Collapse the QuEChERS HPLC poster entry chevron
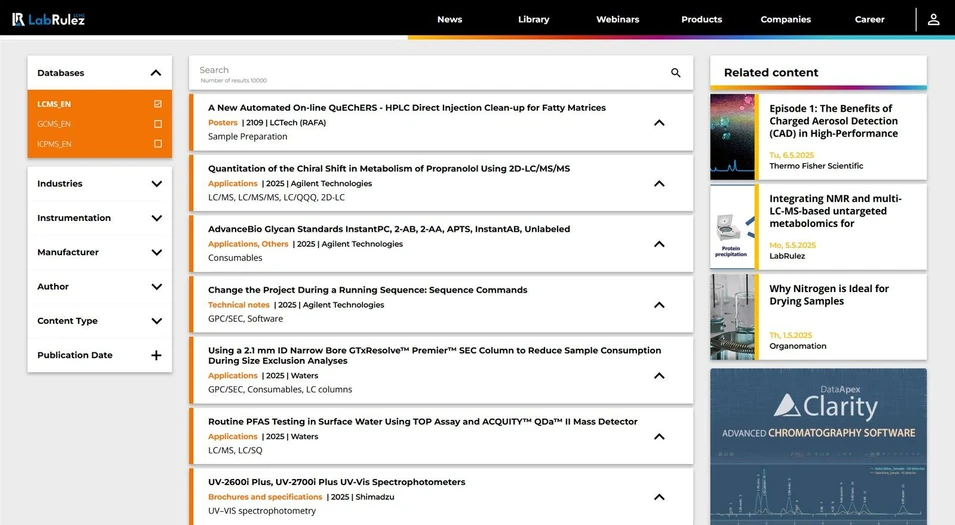955x525 pixels. coord(659,123)
